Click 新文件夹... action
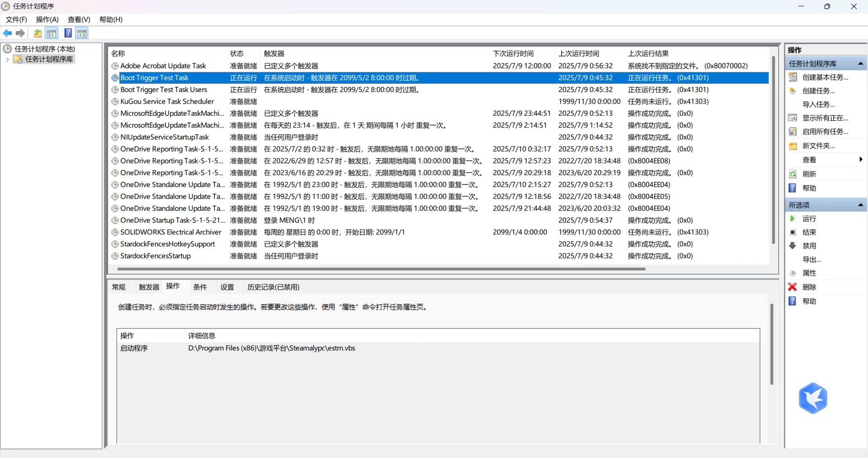This screenshot has height=458, width=868. point(818,145)
